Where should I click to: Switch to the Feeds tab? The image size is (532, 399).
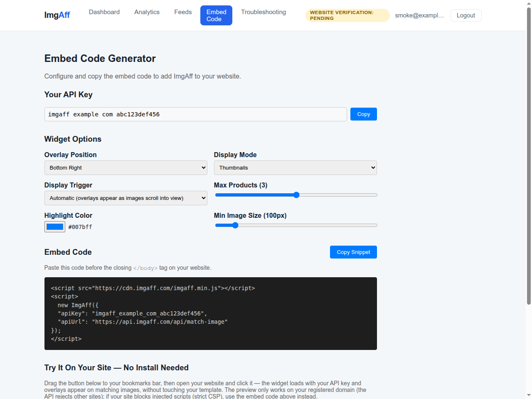tap(183, 12)
